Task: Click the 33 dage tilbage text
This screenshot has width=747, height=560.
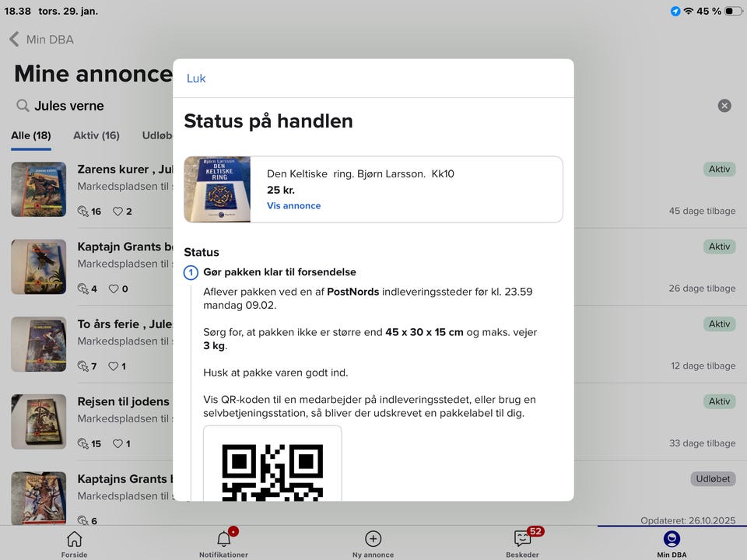Action: click(x=702, y=443)
